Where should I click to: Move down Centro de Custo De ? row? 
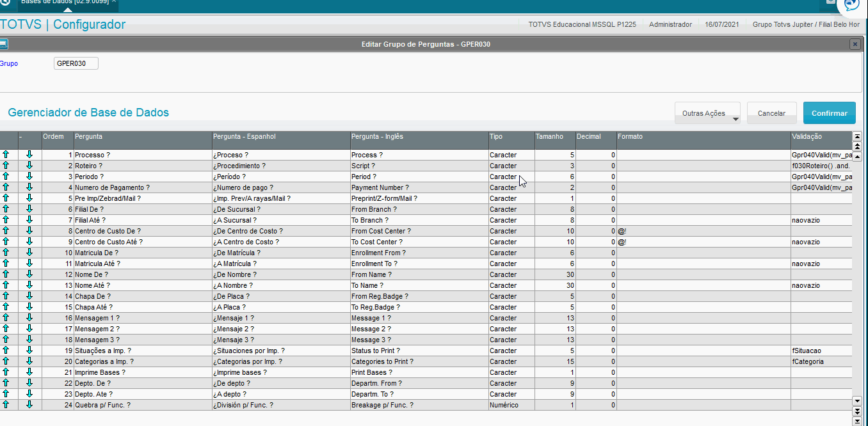(29, 231)
